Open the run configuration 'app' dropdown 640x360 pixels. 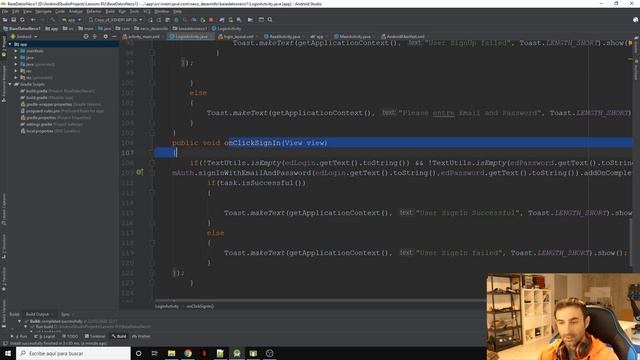(x=71, y=20)
